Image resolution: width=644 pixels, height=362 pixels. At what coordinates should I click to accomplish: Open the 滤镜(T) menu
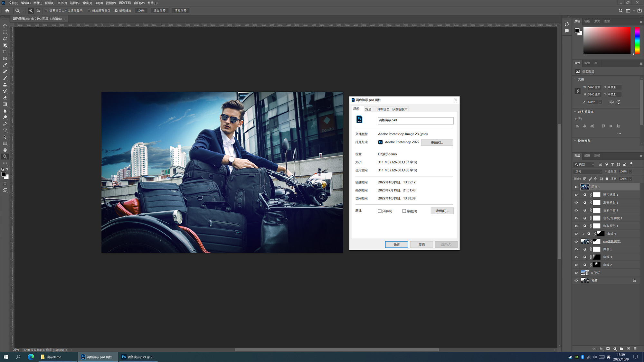click(x=87, y=3)
